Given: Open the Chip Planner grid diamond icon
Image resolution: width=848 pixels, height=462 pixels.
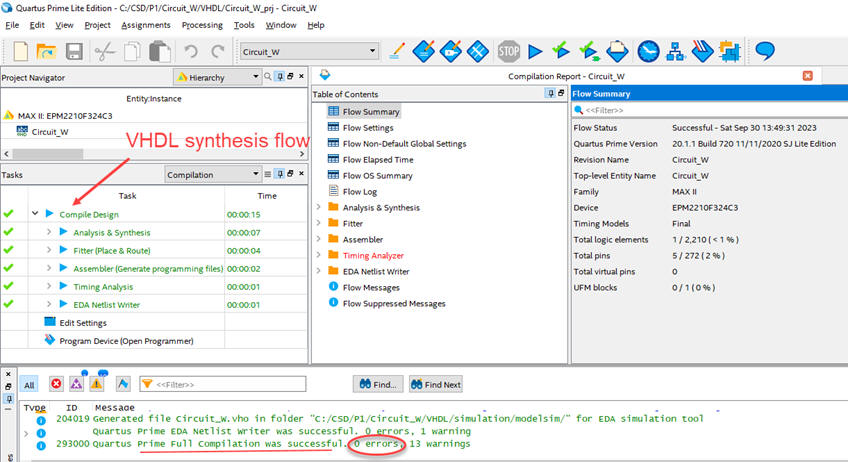Looking at the screenshot, I should (478, 51).
